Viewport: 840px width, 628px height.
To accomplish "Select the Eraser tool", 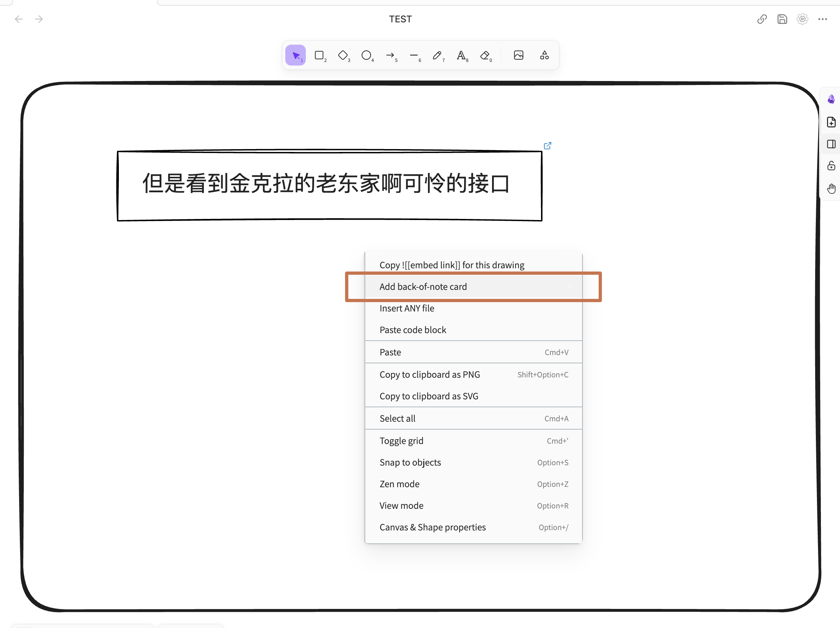I will [x=485, y=55].
